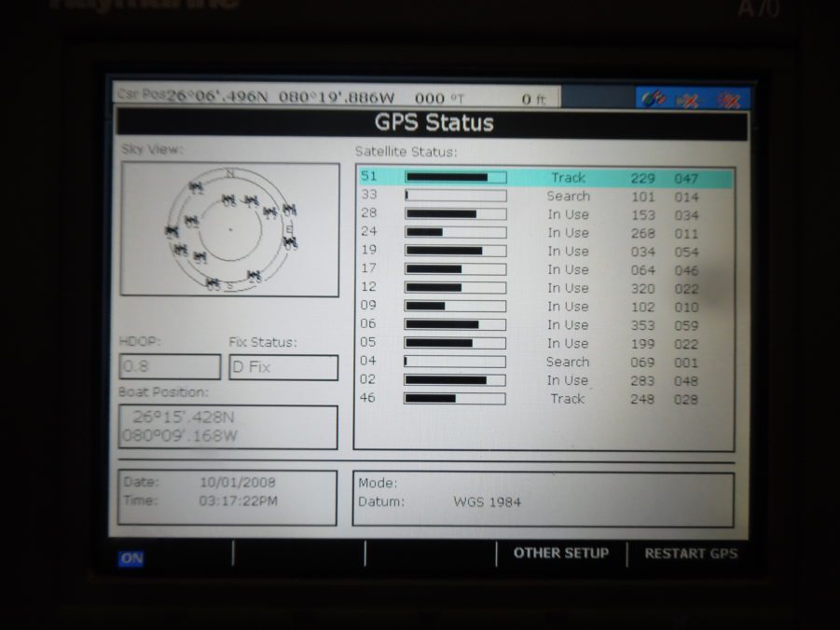The image size is (840, 630).
Task: Click azimuth value 229 in row 51
Action: pos(643,178)
